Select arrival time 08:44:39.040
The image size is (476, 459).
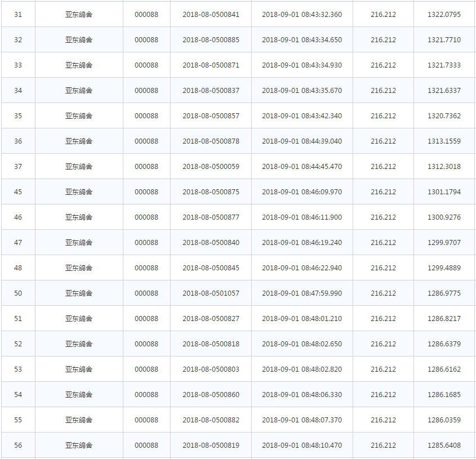[x=322, y=141]
